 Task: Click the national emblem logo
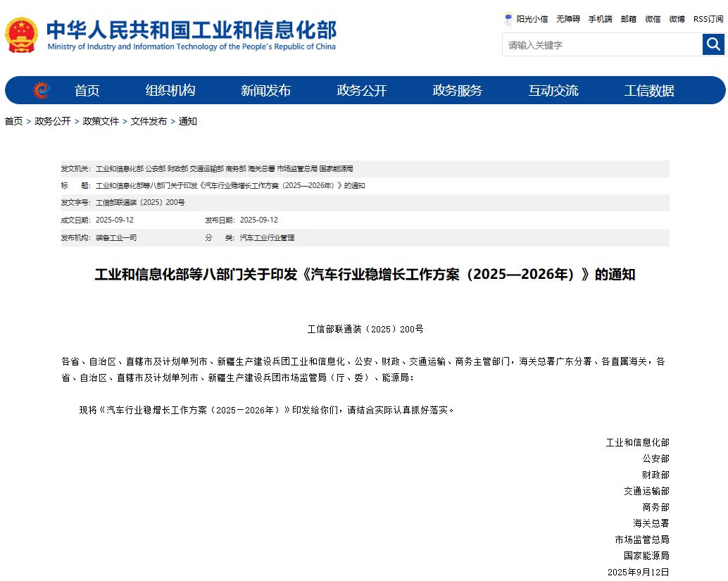(x=21, y=35)
